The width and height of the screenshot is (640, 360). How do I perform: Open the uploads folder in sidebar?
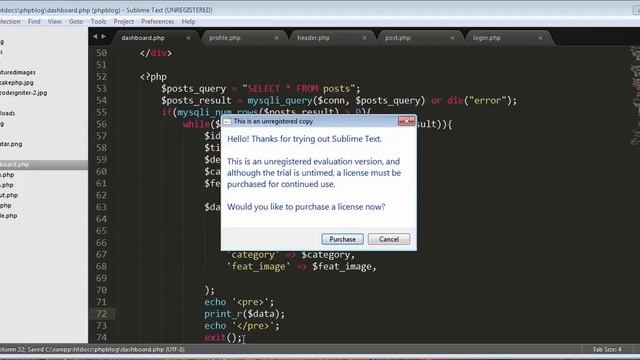point(7,113)
